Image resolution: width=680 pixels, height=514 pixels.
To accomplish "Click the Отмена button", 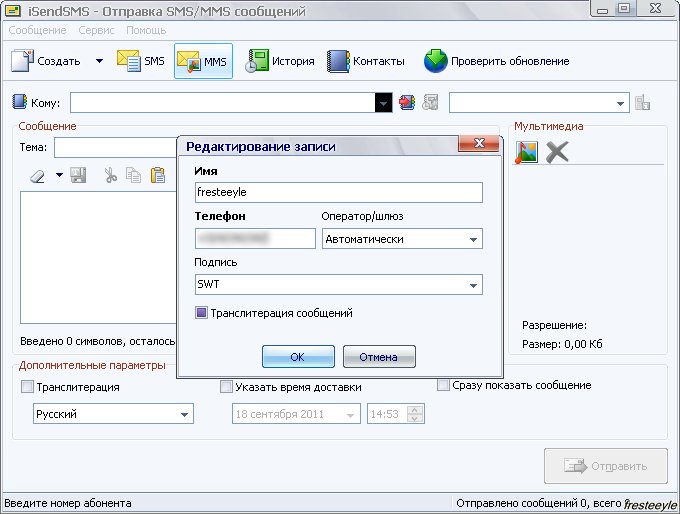I will [x=379, y=357].
